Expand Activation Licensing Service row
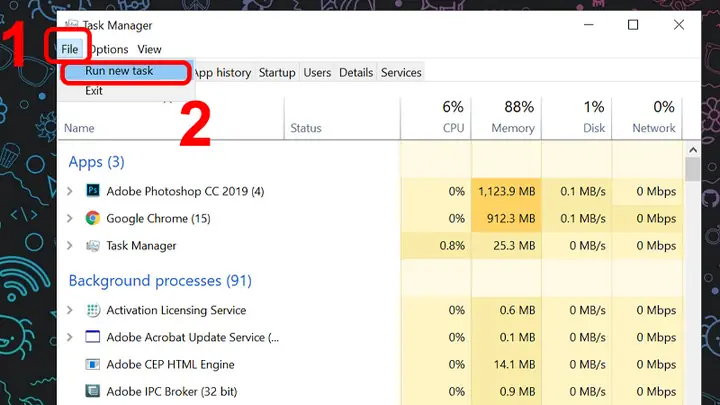The image size is (720, 405). click(x=70, y=310)
